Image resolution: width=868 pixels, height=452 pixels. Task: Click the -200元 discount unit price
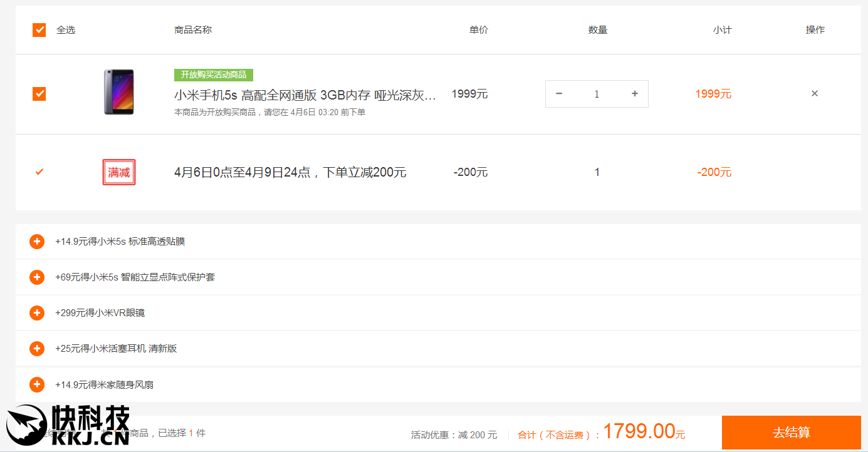pos(471,172)
